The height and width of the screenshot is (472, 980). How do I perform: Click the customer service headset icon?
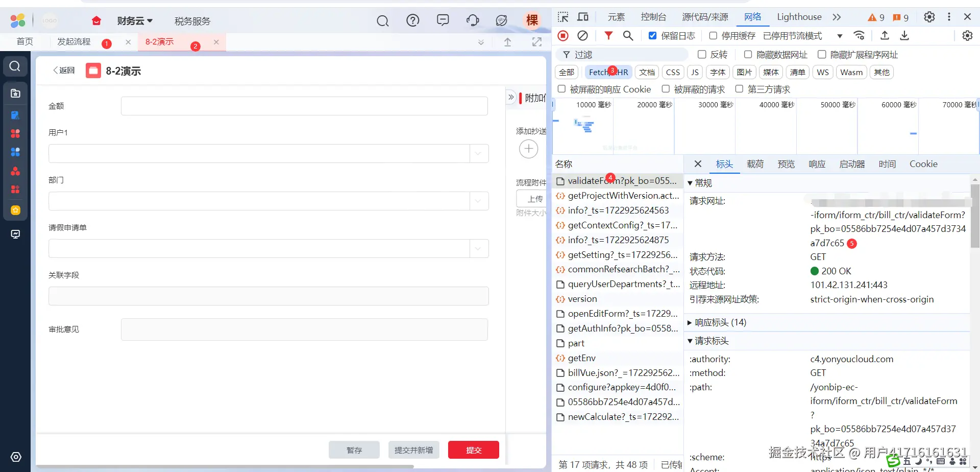(473, 20)
